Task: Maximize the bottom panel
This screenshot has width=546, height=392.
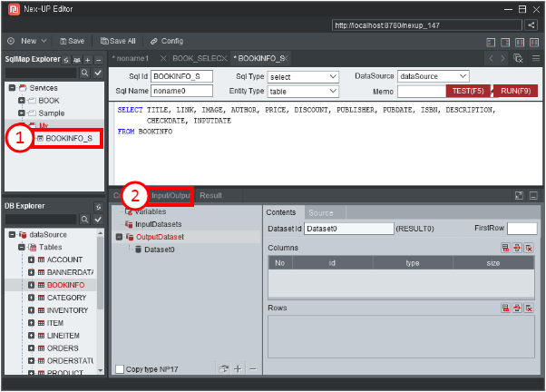Action: (x=519, y=195)
